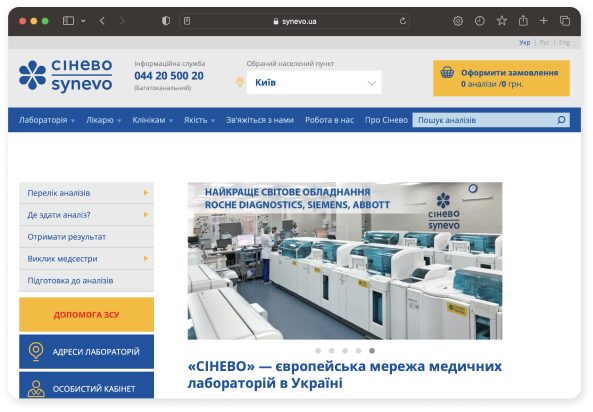Click the shopping basket icon

coord(447,72)
